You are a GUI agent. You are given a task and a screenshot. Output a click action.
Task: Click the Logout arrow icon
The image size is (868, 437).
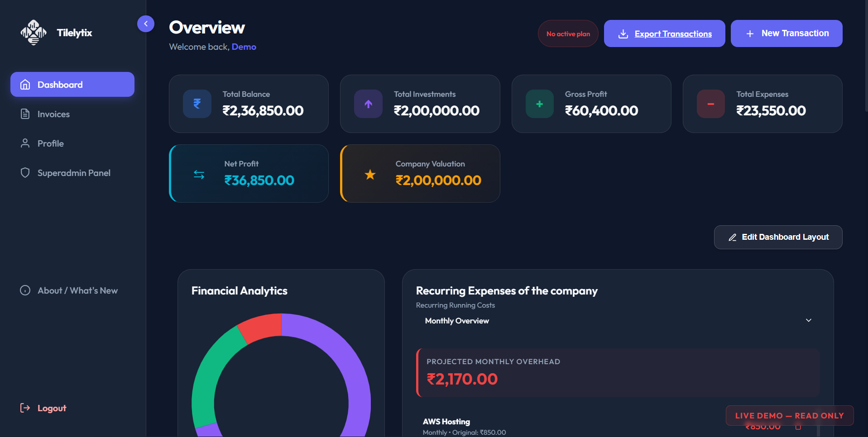tap(25, 408)
